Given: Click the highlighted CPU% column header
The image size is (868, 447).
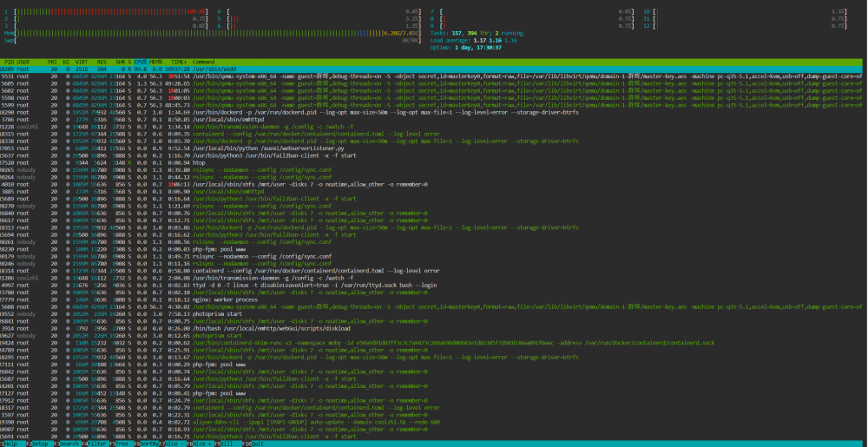Looking at the screenshot, I should [141, 62].
